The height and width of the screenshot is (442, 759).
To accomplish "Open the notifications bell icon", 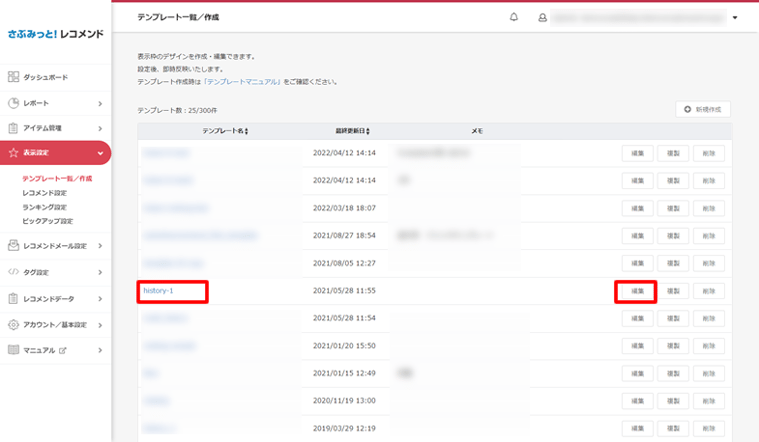I will point(514,17).
